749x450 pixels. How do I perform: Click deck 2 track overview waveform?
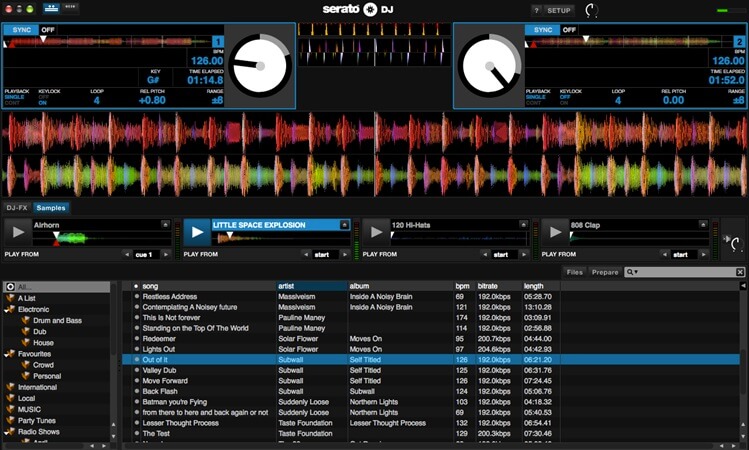click(x=628, y=42)
